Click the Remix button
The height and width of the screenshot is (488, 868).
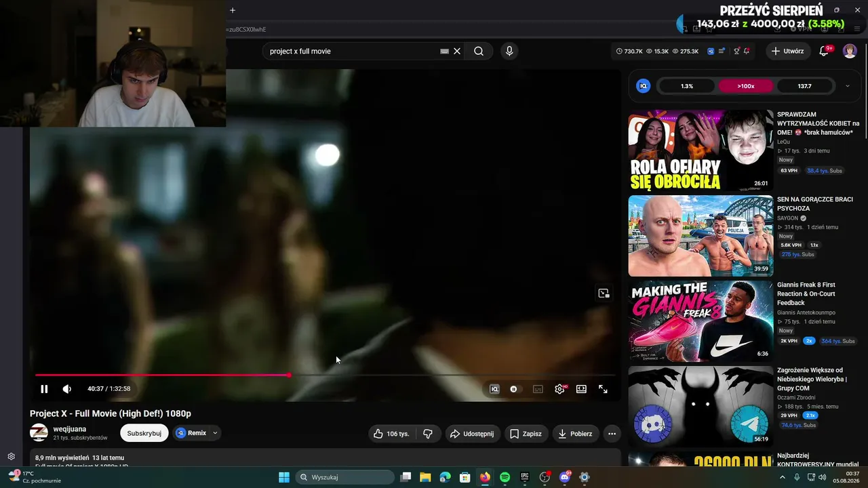click(x=191, y=433)
